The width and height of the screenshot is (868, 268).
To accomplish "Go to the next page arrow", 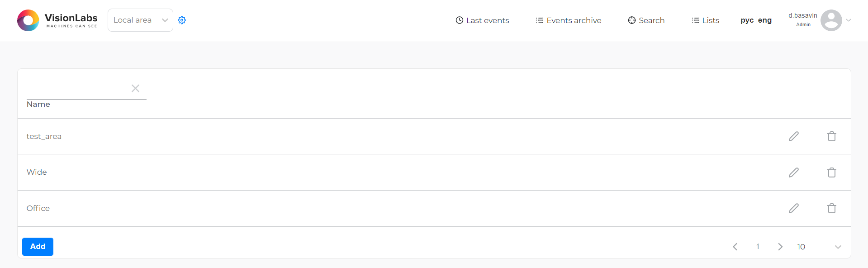I will [x=780, y=247].
